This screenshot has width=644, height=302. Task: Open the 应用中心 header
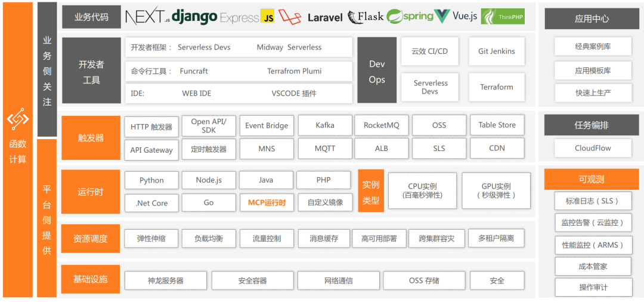(x=592, y=19)
